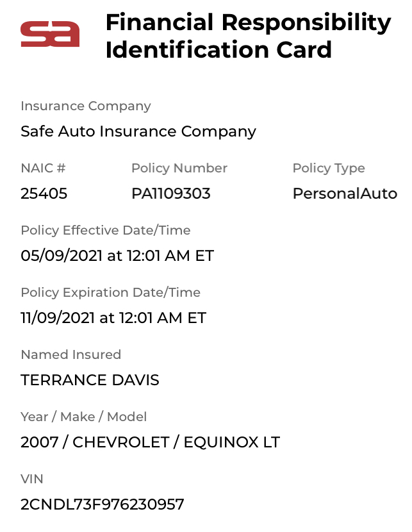The width and height of the screenshot is (412, 532).
Task: Select policy number PA1109303
Action: click(x=171, y=194)
